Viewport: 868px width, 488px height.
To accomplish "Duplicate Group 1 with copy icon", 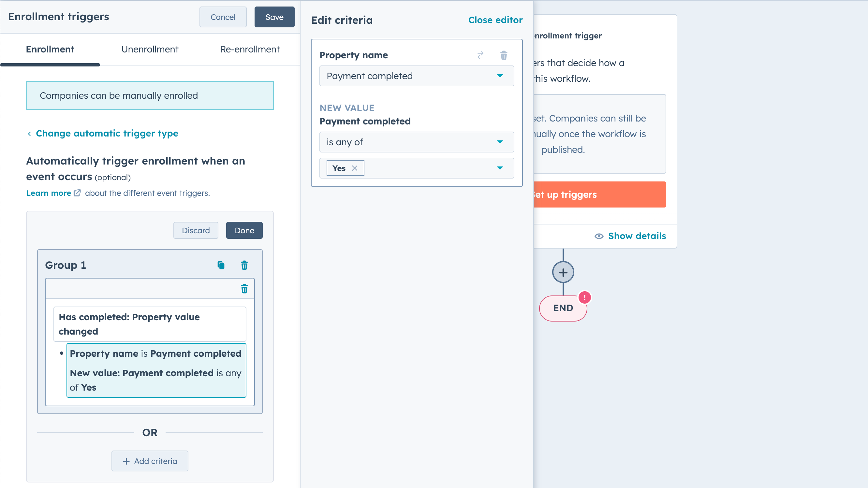I will [221, 266].
